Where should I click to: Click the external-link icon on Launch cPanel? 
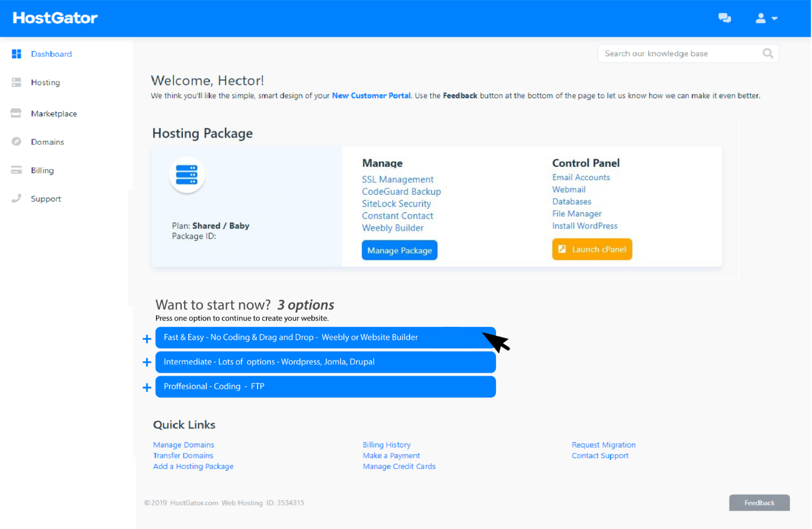click(562, 249)
